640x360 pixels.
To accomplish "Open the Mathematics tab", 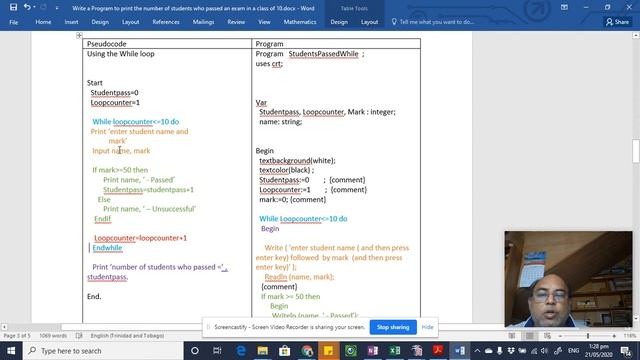I will 300,22.
